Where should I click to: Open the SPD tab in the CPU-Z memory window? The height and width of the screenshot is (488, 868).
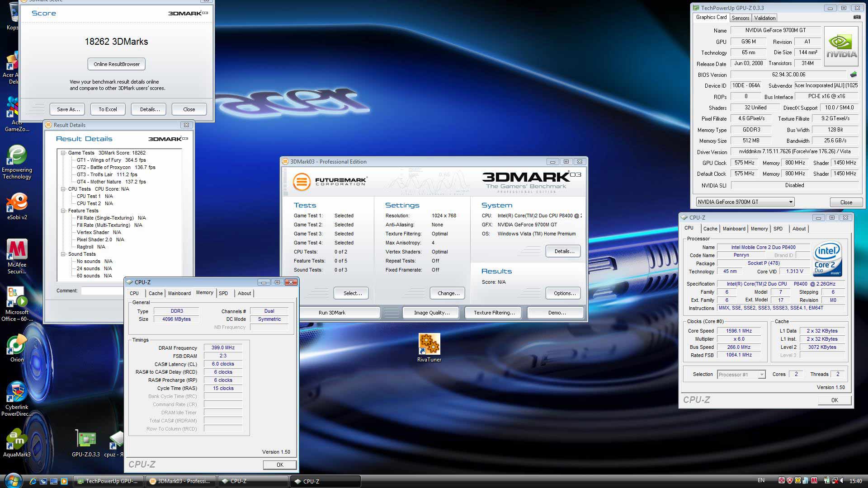point(223,293)
